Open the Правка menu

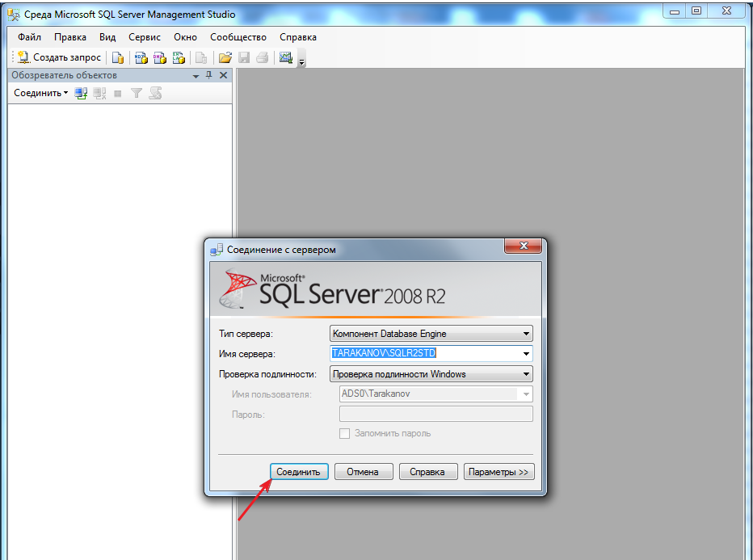70,37
